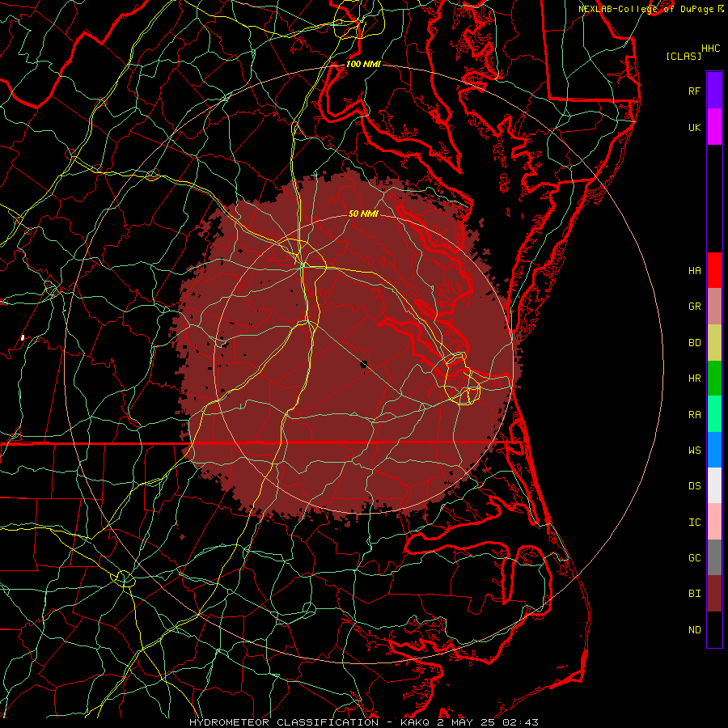Click the '2 MAY 25' date text
This screenshot has height=728, width=728.
[468, 722]
